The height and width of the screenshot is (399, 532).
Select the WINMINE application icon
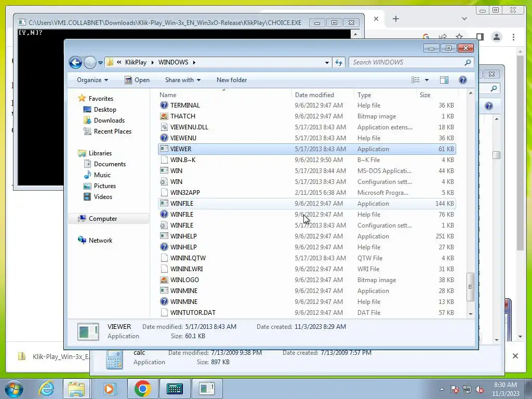pos(164,291)
